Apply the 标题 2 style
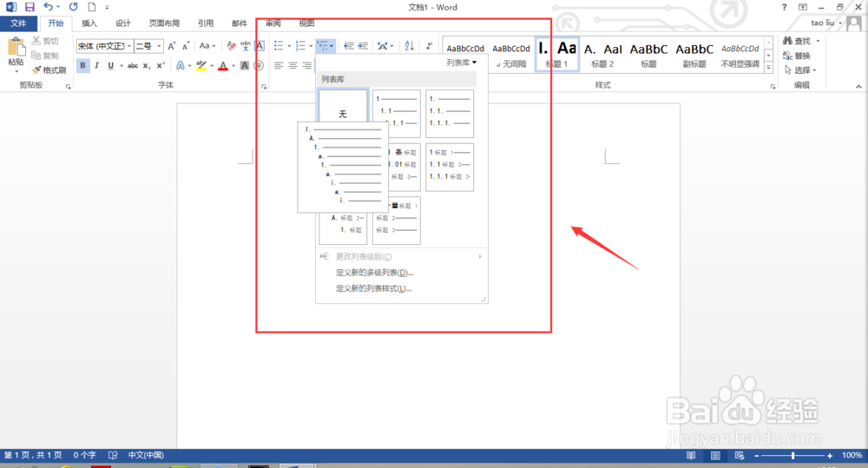 [602, 56]
